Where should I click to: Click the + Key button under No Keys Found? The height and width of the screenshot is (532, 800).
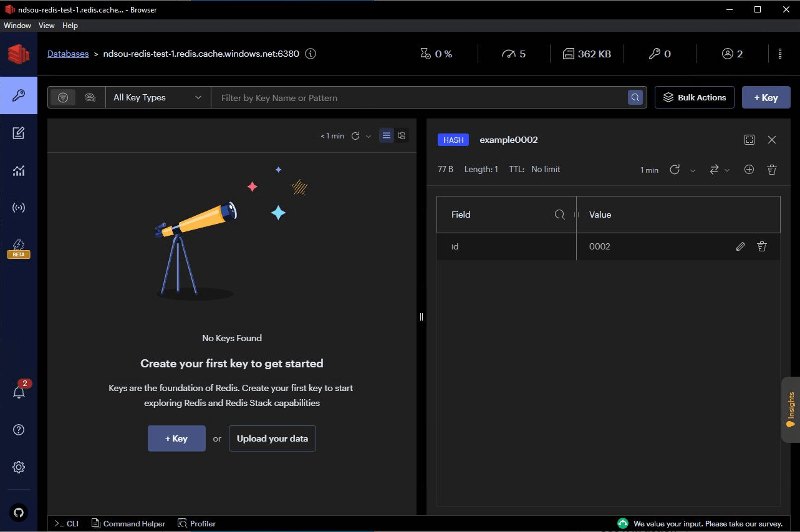point(176,438)
